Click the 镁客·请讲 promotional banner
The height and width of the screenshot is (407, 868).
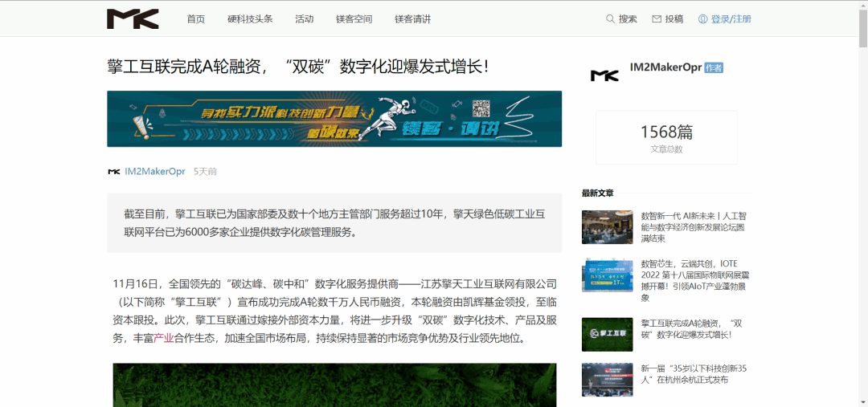click(334, 119)
